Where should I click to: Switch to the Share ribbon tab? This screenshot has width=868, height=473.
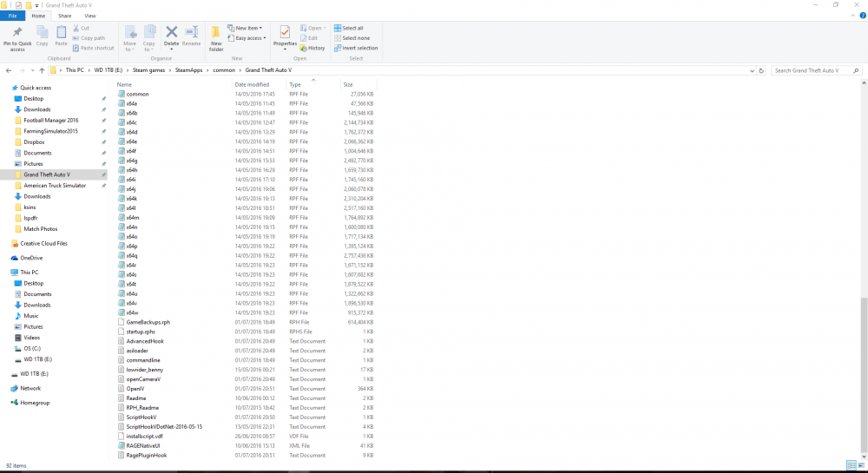click(x=65, y=16)
